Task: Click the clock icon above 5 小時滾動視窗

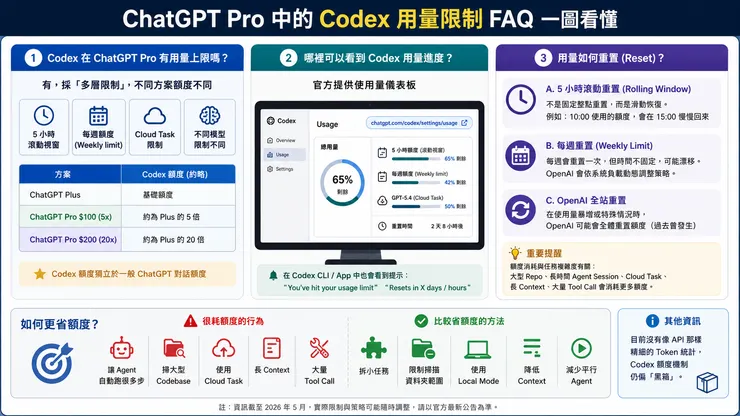Action: (x=44, y=116)
